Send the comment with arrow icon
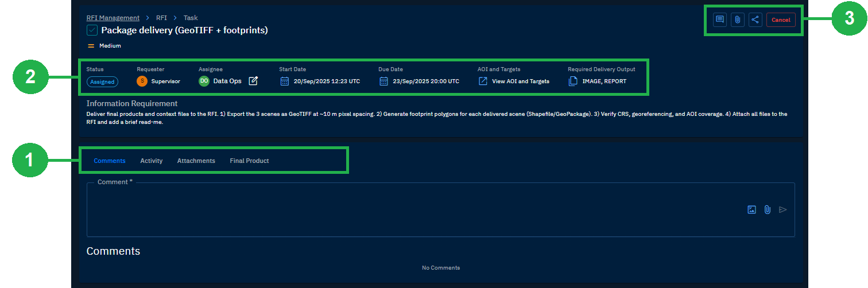 [782, 210]
